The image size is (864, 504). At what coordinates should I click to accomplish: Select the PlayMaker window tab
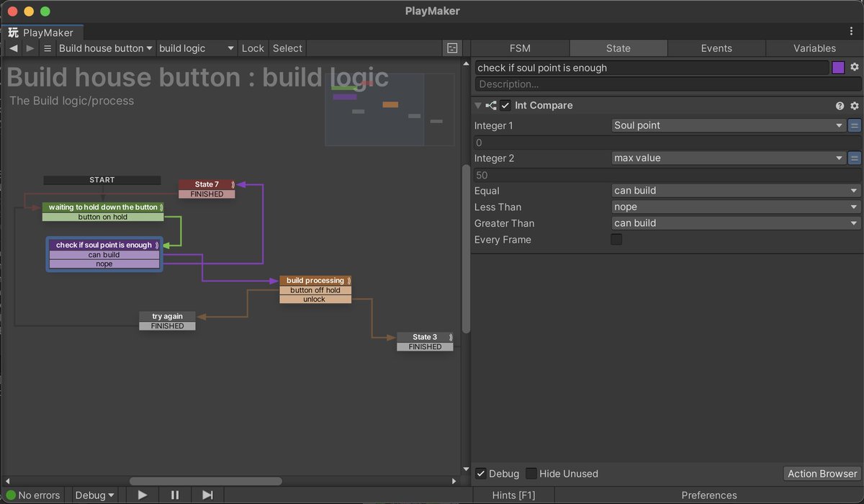pos(42,32)
